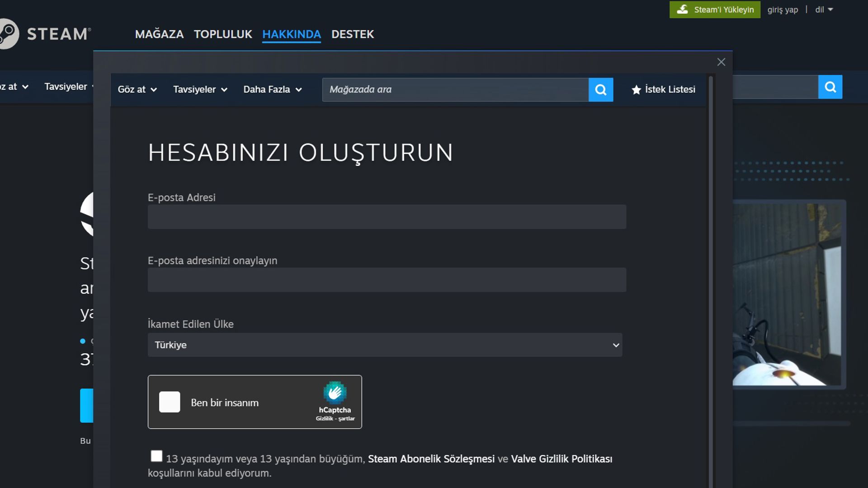Viewport: 868px width, 488px height.
Task: Tick the 13 yaşındayım agreement checkbox
Action: 156,456
